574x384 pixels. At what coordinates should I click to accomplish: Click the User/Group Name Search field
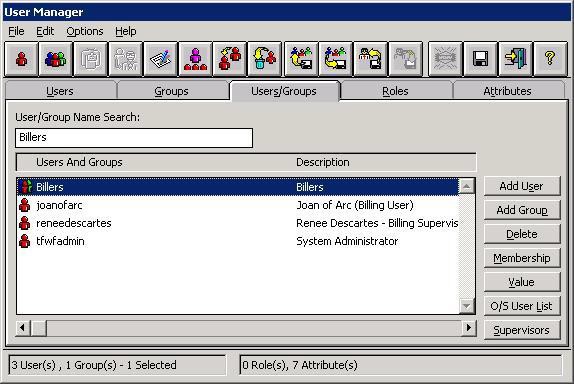[134, 138]
